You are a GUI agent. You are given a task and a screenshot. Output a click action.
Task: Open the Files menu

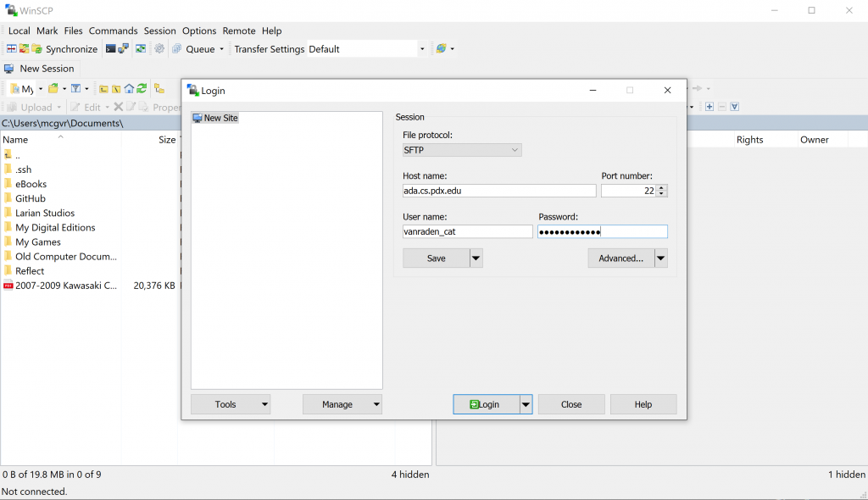(x=73, y=31)
